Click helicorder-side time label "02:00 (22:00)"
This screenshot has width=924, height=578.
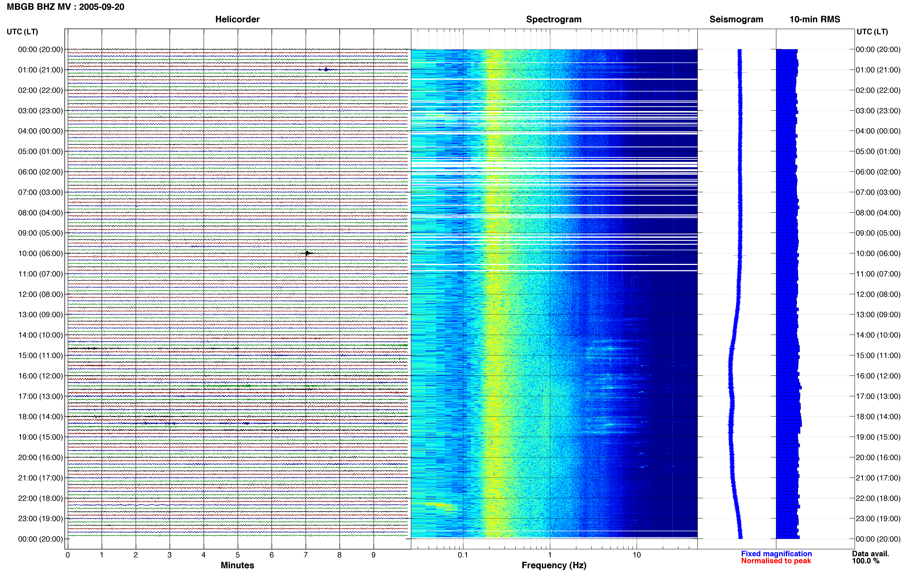click(x=41, y=90)
